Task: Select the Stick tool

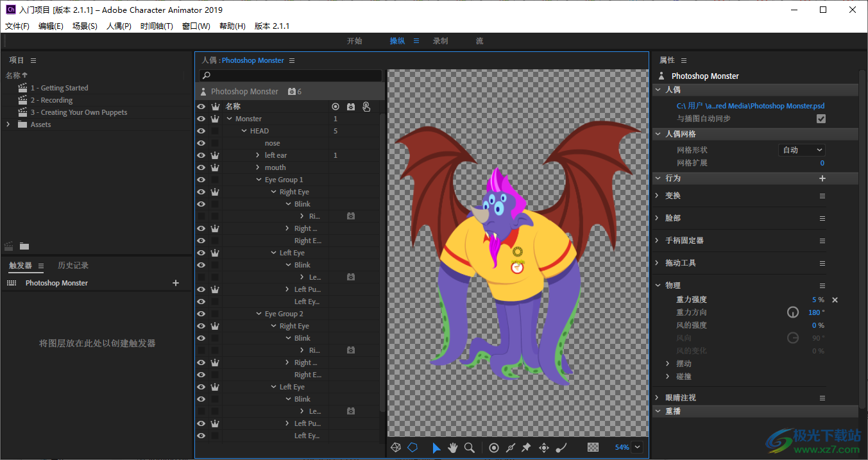Action: [x=510, y=448]
